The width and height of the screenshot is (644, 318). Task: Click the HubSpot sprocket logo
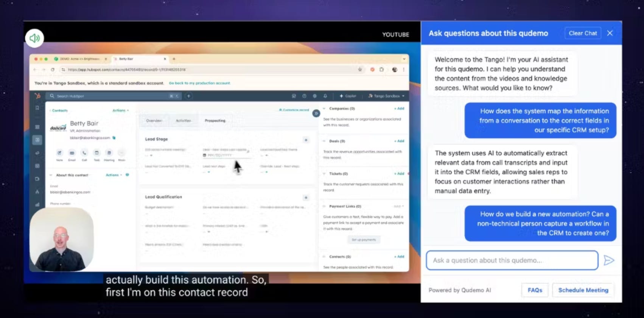tap(37, 96)
